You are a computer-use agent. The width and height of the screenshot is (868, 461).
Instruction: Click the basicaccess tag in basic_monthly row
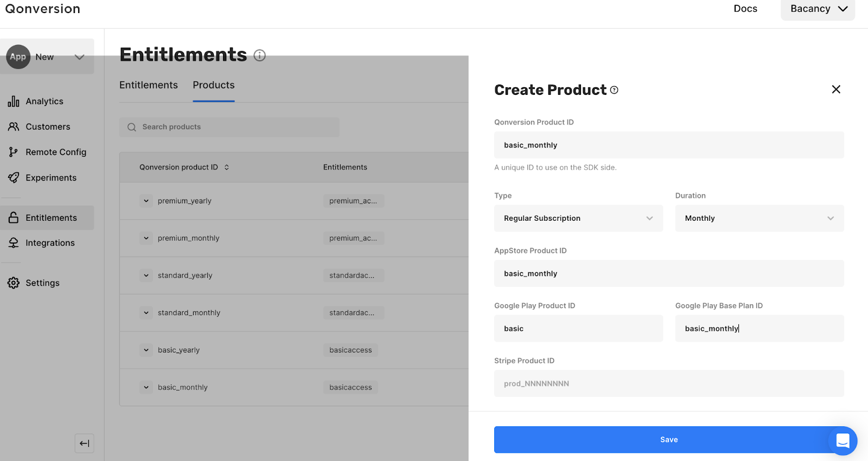[x=350, y=387]
